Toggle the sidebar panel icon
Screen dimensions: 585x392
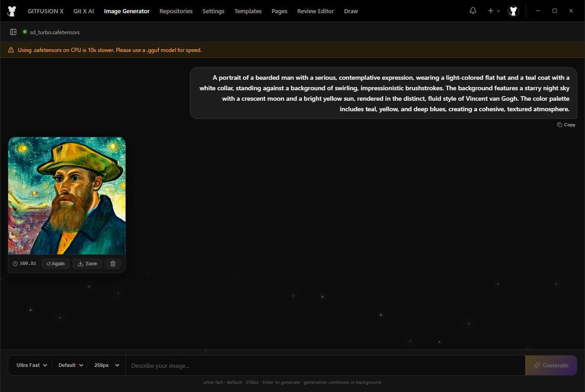coord(13,32)
